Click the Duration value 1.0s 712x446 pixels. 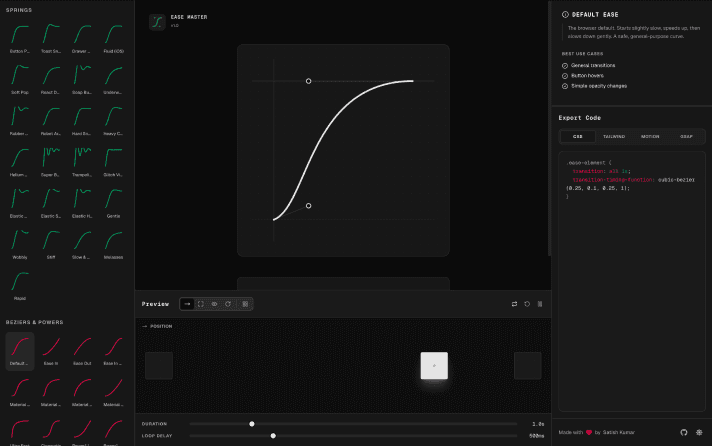pos(538,424)
